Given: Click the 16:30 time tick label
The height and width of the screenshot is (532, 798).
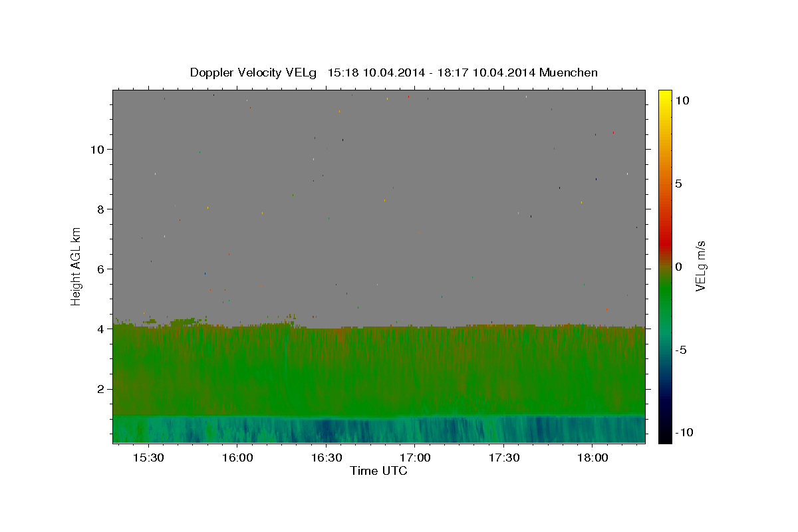Looking at the screenshot, I should [x=326, y=458].
